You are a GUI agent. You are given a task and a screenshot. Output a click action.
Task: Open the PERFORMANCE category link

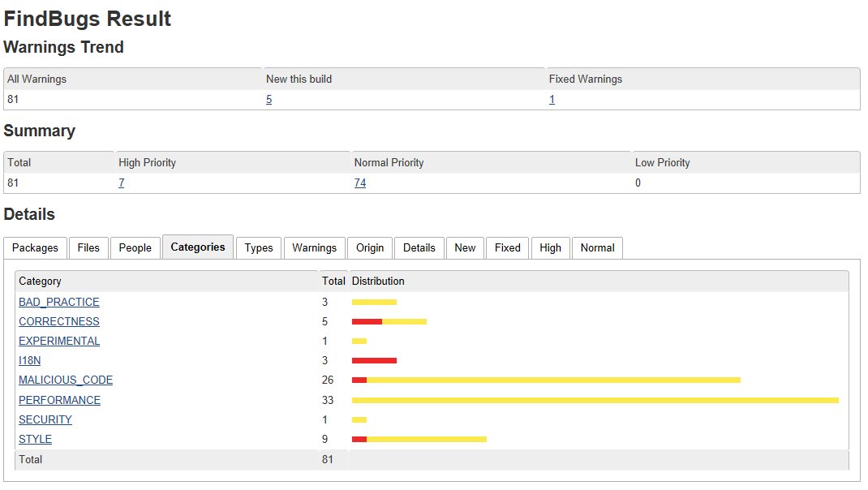[x=60, y=400]
